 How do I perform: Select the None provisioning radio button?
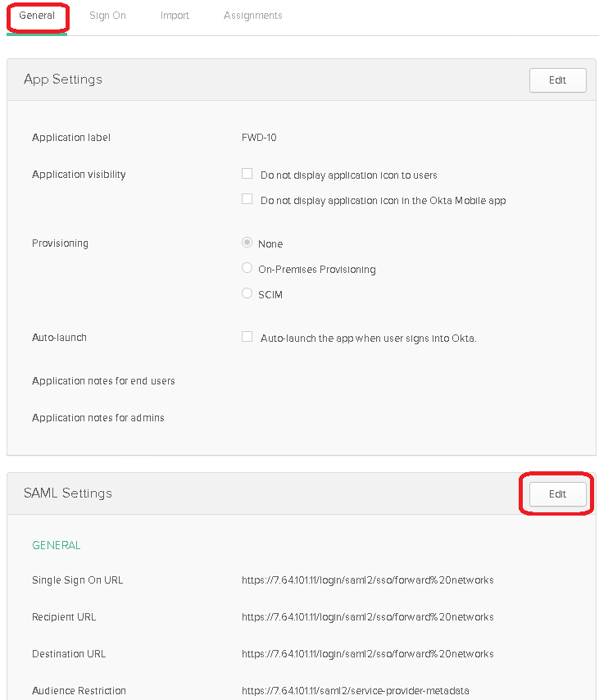247,243
